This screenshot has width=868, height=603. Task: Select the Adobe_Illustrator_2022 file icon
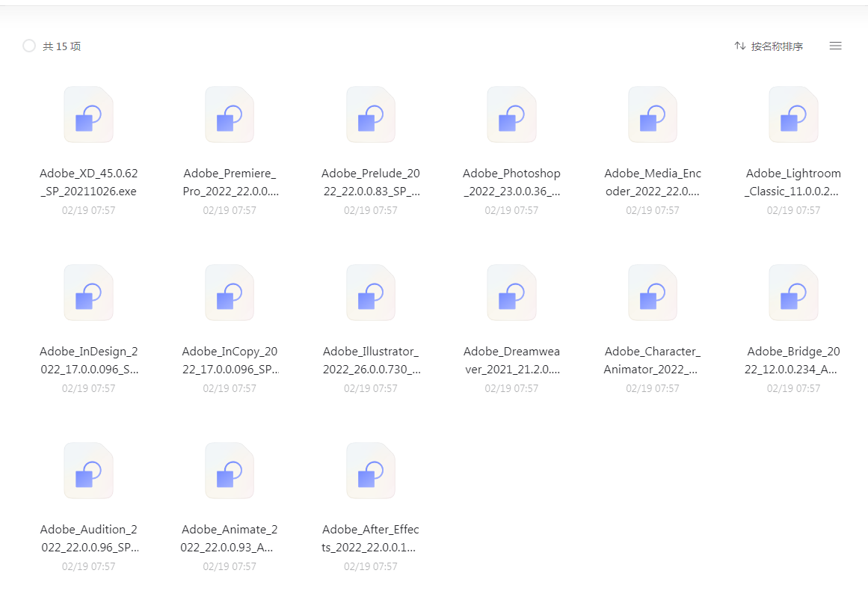click(370, 293)
